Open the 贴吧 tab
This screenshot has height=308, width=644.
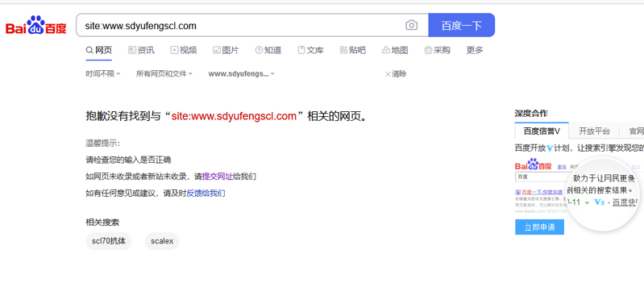[x=353, y=50]
